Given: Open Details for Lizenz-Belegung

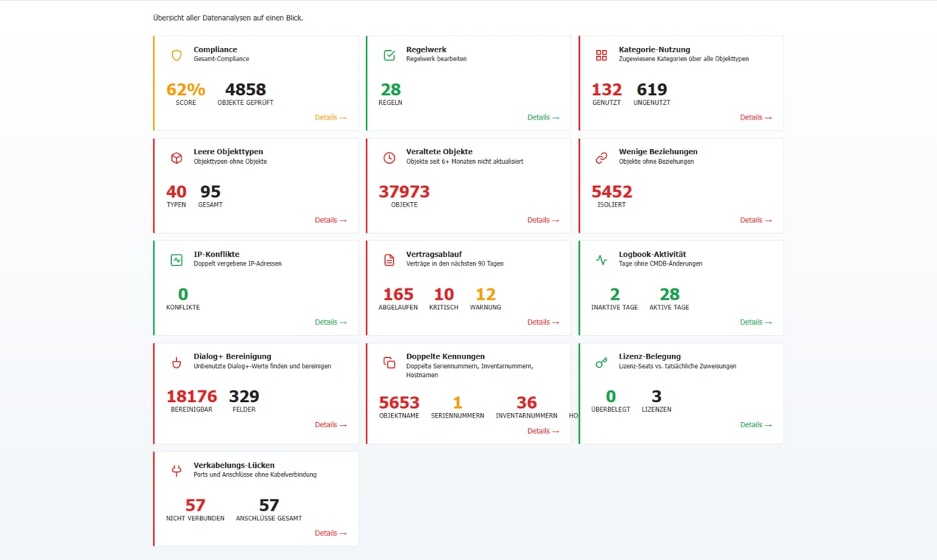Looking at the screenshot, I should 756,424.
